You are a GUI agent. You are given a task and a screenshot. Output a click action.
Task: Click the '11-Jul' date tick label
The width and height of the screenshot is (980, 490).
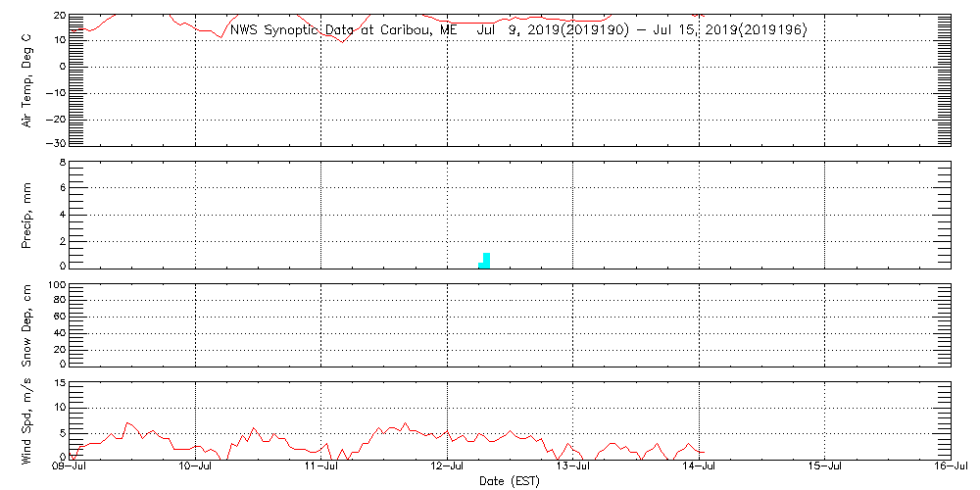pyautogui.click(x=321, y=466)
